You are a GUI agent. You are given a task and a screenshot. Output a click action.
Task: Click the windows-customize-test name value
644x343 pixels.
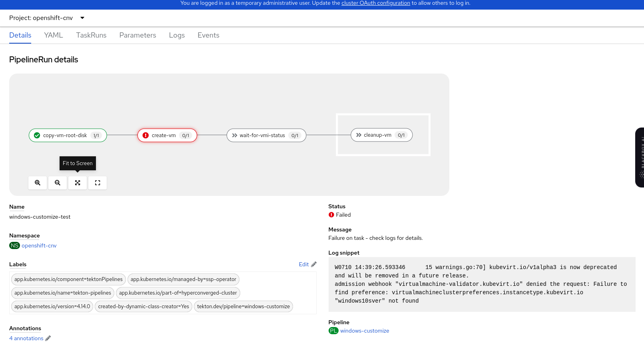(x=40, y=217)
